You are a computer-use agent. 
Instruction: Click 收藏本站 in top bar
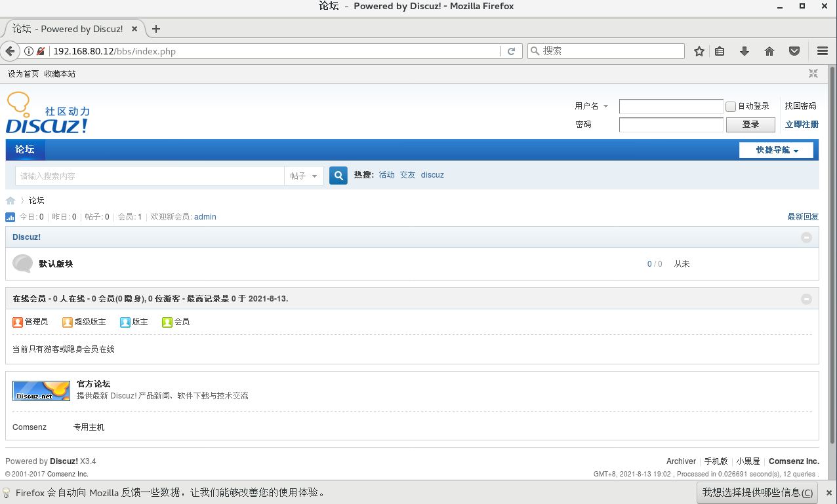click(60, 74)
